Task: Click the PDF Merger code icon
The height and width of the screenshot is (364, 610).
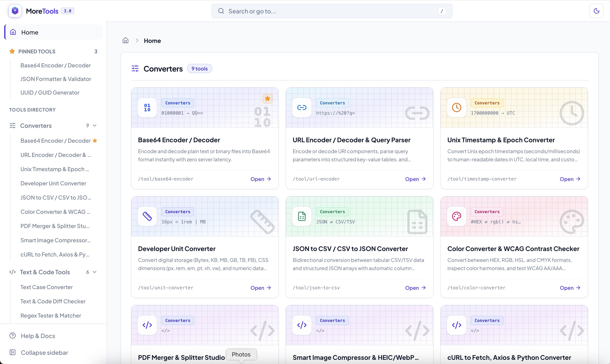Action: pos(147,325)
